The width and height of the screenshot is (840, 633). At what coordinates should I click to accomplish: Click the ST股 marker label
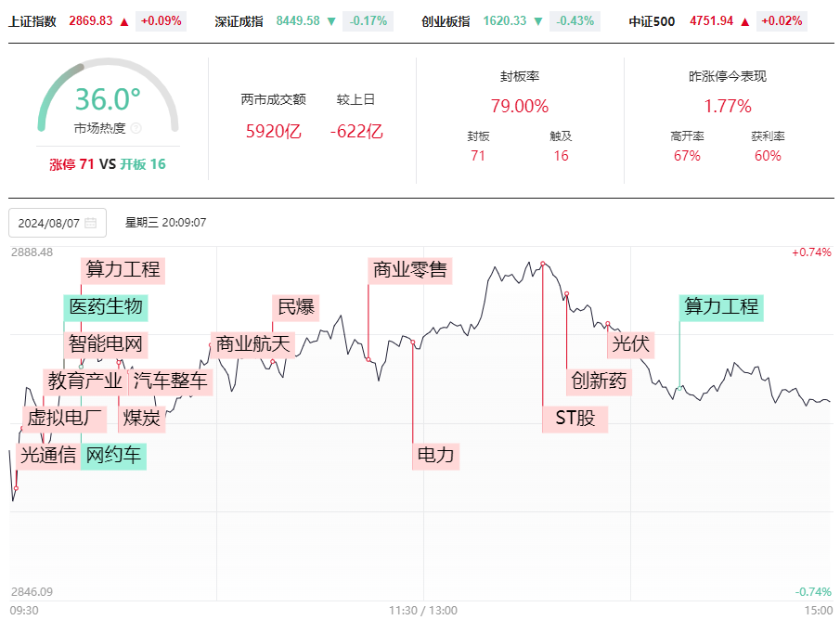575,419
